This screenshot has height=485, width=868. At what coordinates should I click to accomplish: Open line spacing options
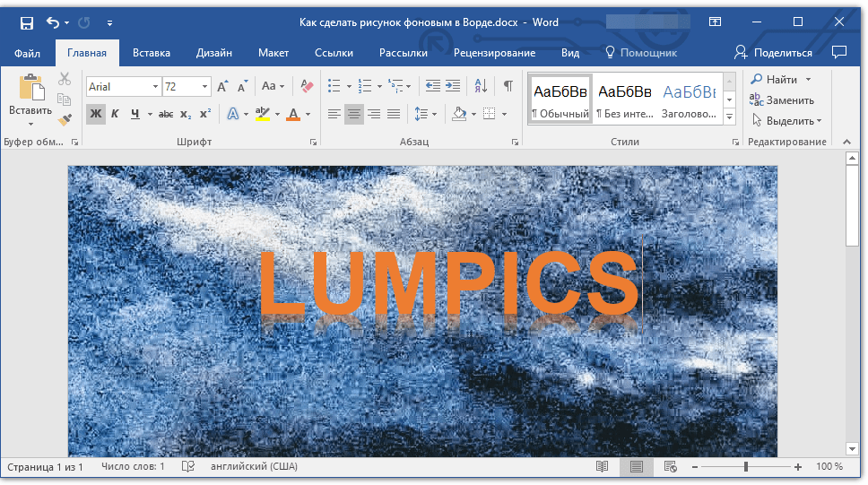[425, 115]
